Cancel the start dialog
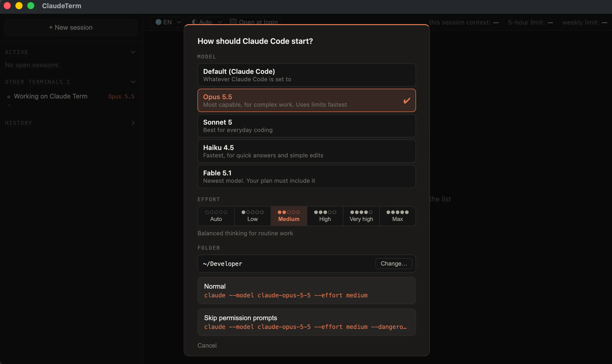The image size is (612, 364). (207, 346)
